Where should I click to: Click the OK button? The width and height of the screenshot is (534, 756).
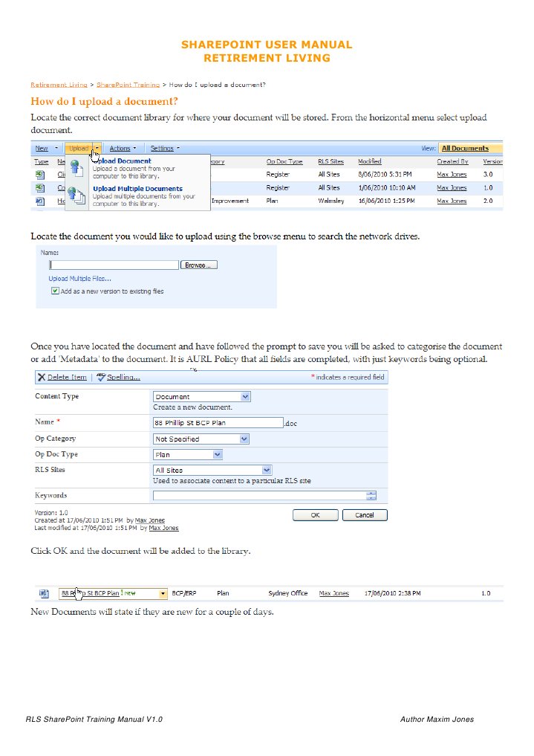click(316, 515)
